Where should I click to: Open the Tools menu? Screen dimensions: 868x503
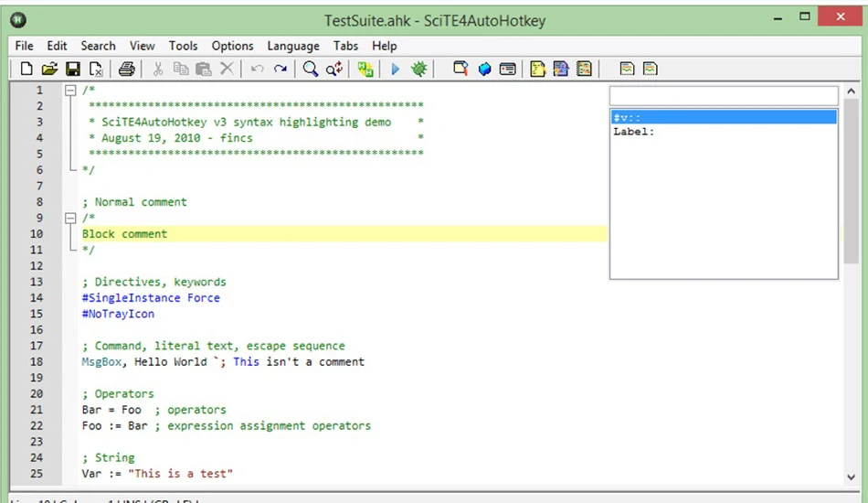[x=184, y=46]
